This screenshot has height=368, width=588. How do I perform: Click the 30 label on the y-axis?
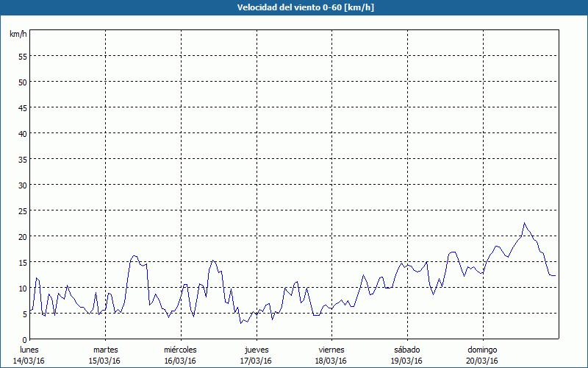(22, 185)
